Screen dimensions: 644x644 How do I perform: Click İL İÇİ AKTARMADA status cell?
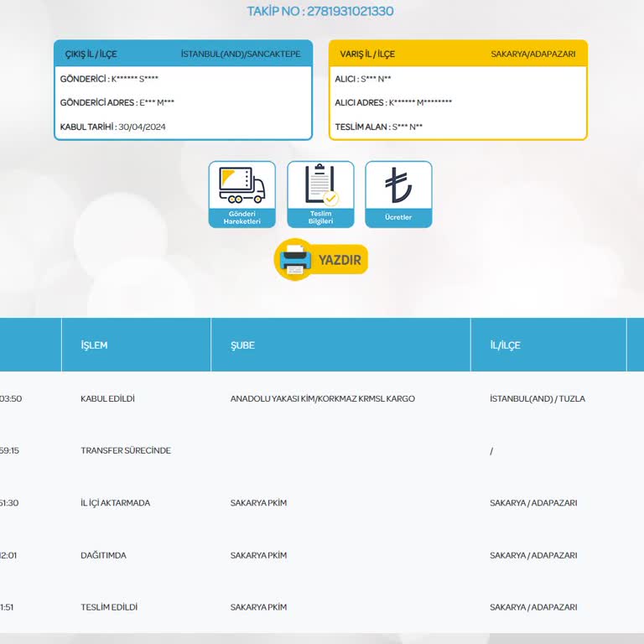pos(116,503)
